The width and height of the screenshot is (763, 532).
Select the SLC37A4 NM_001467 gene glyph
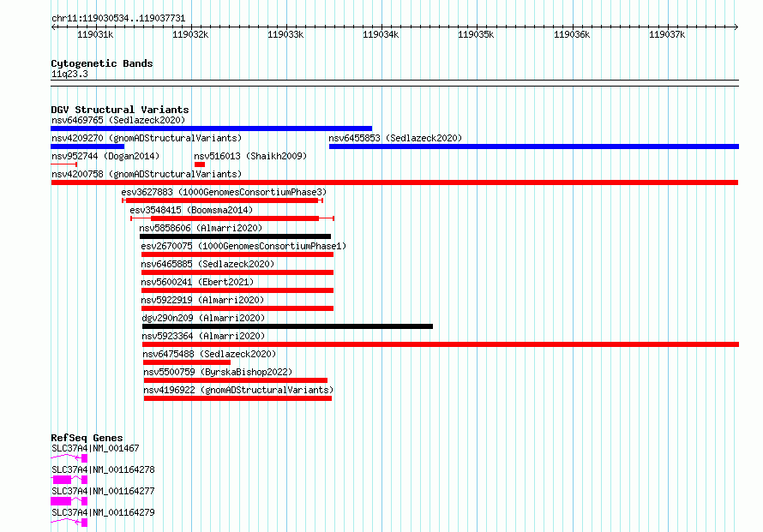[69, 458]
